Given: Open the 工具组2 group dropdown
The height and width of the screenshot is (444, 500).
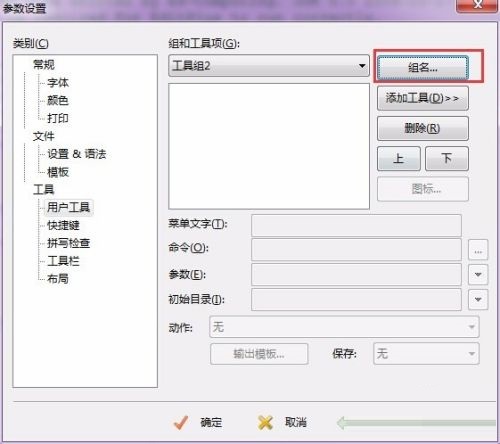Looking at the screenshot, I should [x=269, y=66].
